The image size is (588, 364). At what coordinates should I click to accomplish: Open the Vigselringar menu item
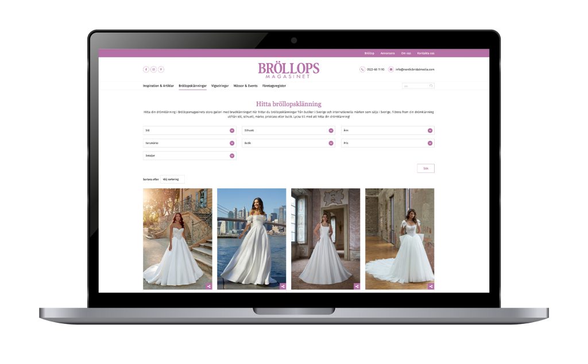coord(220,86)
